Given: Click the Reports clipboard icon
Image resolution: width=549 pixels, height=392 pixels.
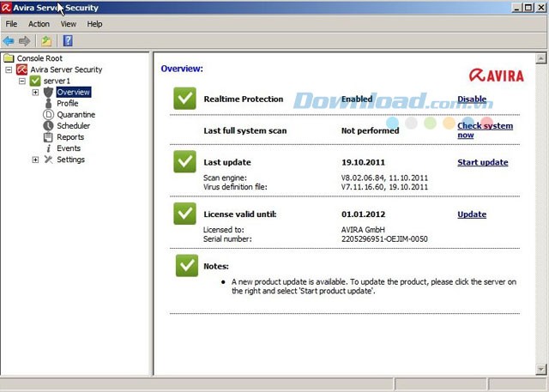Looking at the screenshot, I should click(x=48, y=137).
